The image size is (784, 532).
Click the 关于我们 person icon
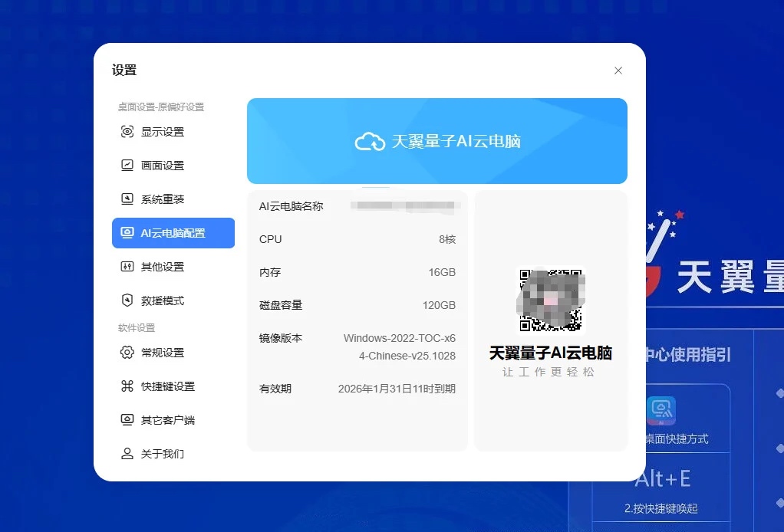coord(127,454)
